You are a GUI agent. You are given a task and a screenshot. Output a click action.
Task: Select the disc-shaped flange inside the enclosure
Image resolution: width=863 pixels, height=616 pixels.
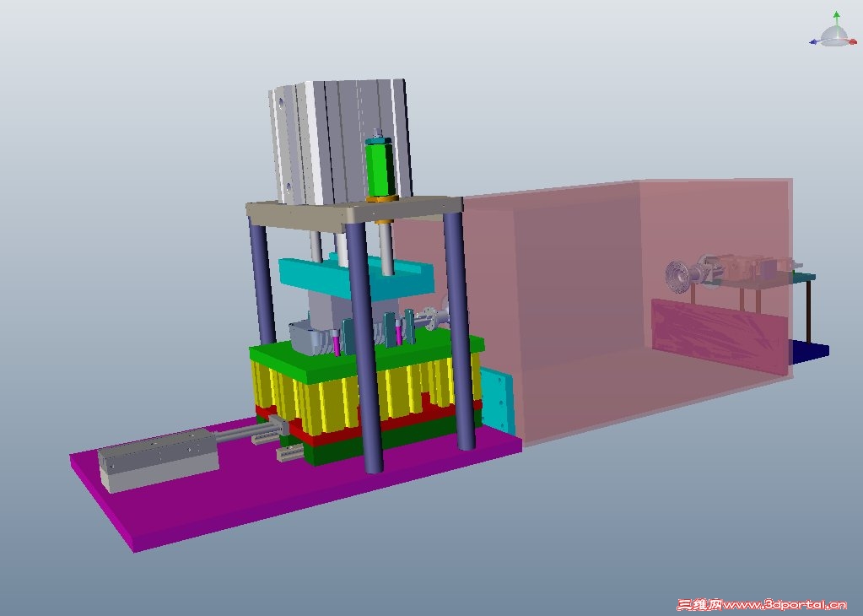[x=677, y=276]
